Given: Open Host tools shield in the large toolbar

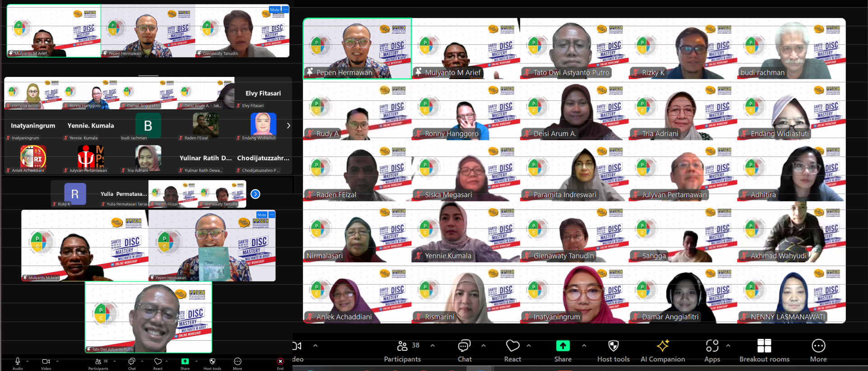Looking at the screenshot, I should pos(613,346).
